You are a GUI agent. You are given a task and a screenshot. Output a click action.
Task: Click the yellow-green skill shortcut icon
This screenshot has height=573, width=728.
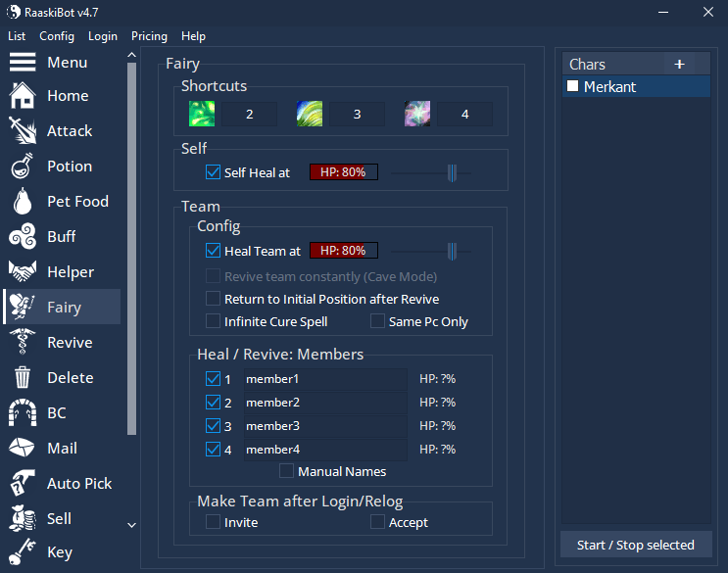310,114
